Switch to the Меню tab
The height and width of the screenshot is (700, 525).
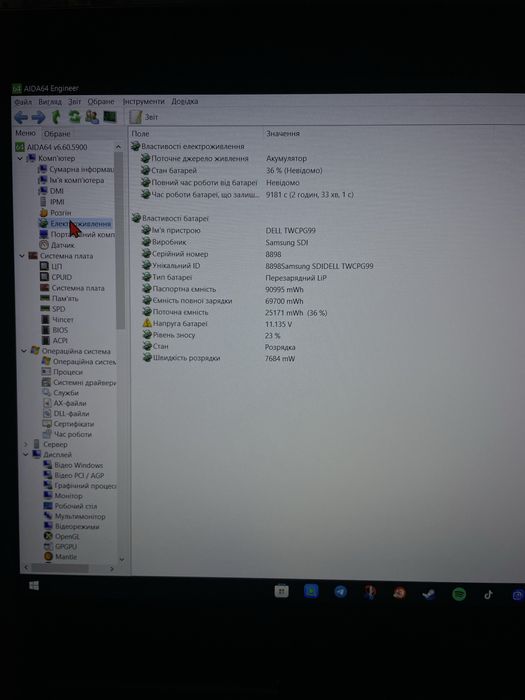[x=25, y=133]
